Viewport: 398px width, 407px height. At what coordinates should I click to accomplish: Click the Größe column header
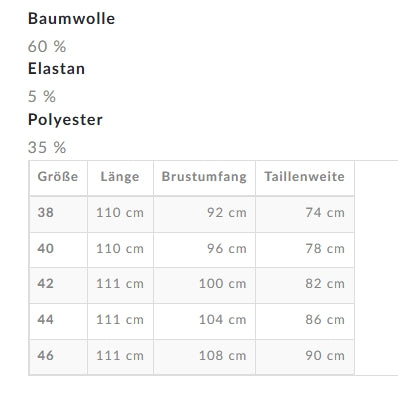(58, 177)
